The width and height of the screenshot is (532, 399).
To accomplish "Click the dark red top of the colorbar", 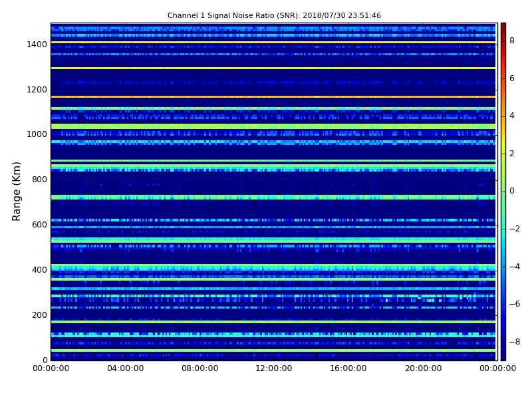I will click(503, 28).
